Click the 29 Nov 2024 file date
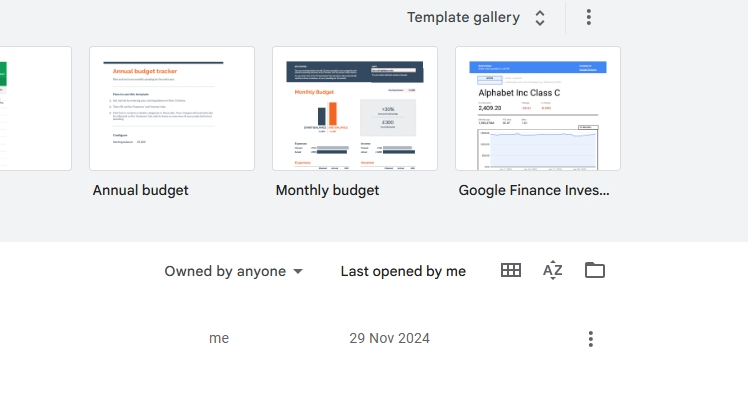 point(389,338)
